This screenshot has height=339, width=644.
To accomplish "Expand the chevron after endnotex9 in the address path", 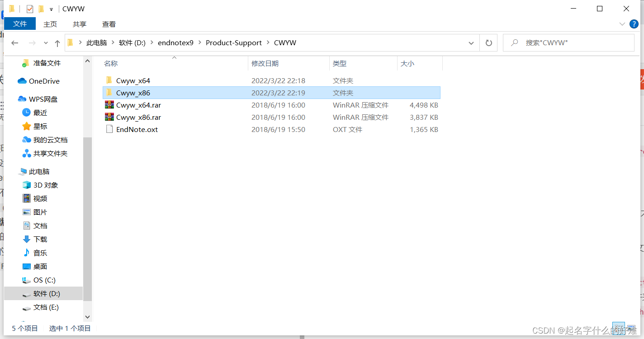I will pos(199,43).
